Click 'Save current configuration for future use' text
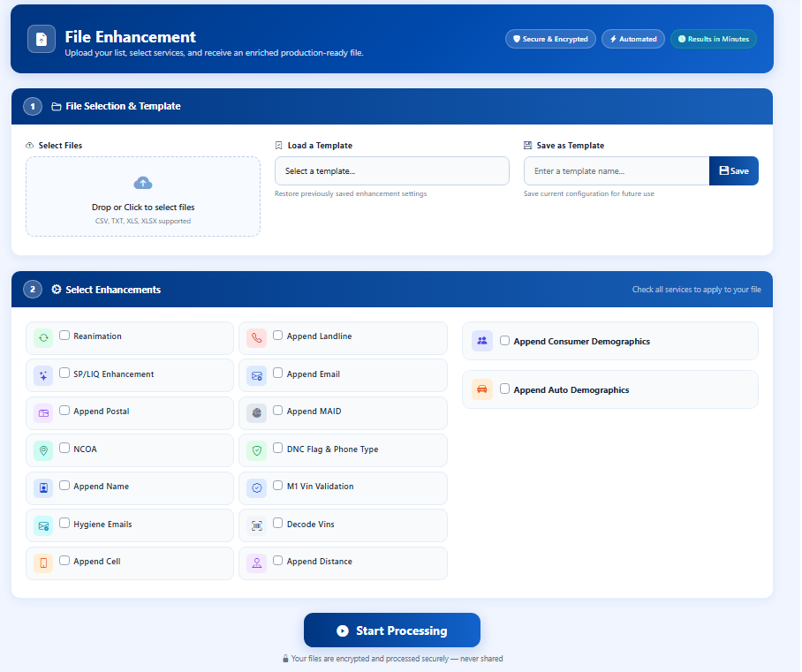 coord(589,193)
